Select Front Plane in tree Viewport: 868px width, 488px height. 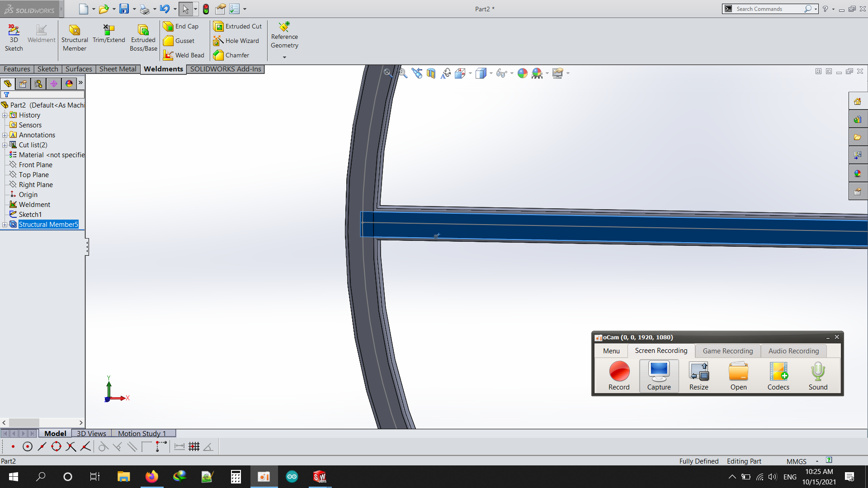click(x=35, y=165)
